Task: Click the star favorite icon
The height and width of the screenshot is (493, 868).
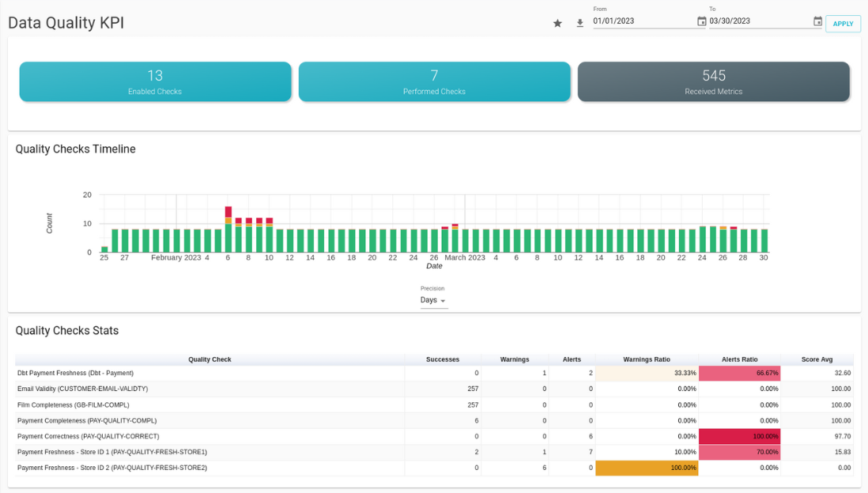Action: coord(557,23)
